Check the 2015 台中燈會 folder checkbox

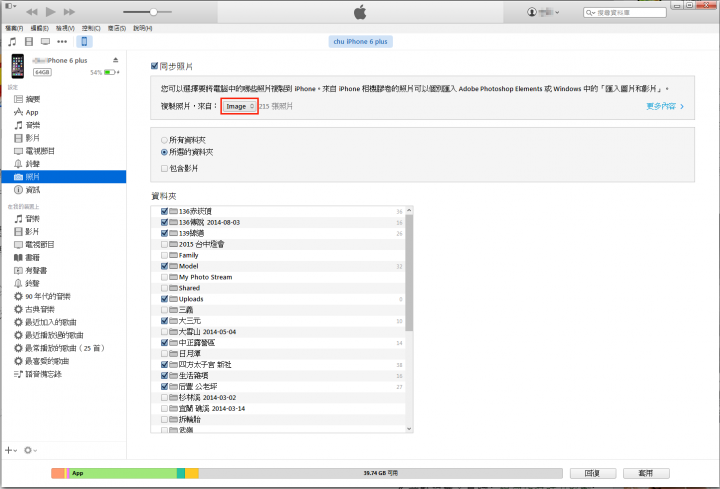click(x=164, y=244)
